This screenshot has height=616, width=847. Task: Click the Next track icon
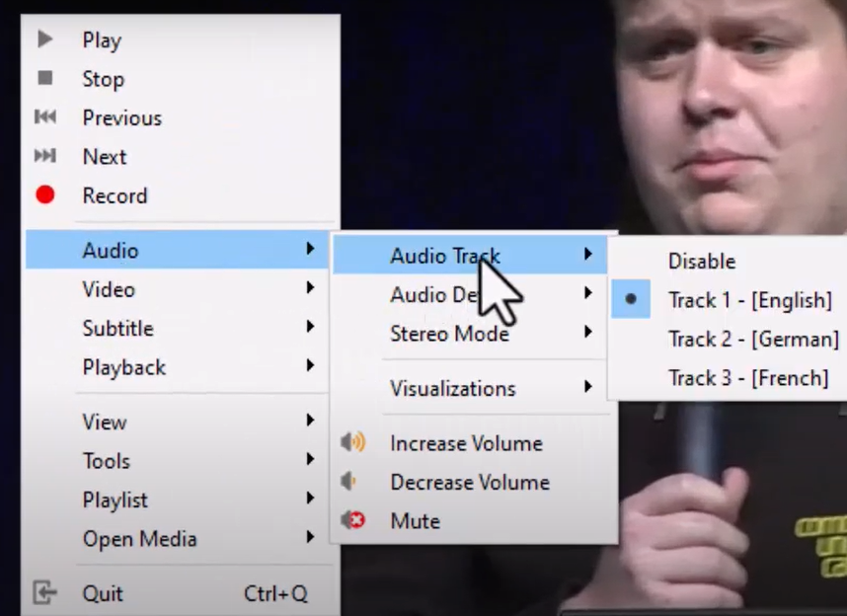point(45,156)
